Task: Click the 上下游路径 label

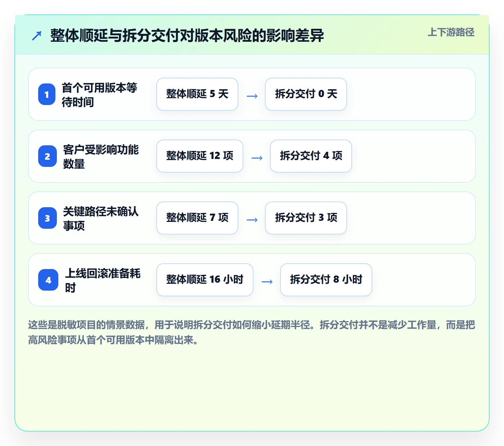Action: (x=451, y=32)
